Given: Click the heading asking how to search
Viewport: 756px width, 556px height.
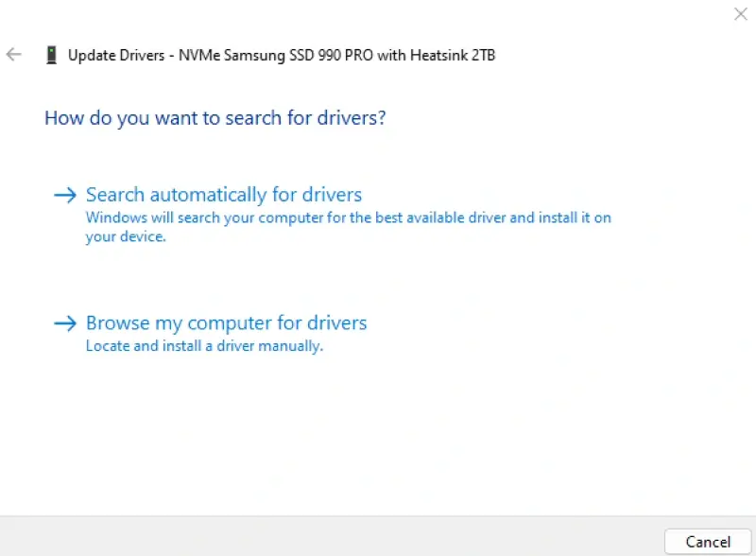Looking at the screenshot, I should (215, 117).
